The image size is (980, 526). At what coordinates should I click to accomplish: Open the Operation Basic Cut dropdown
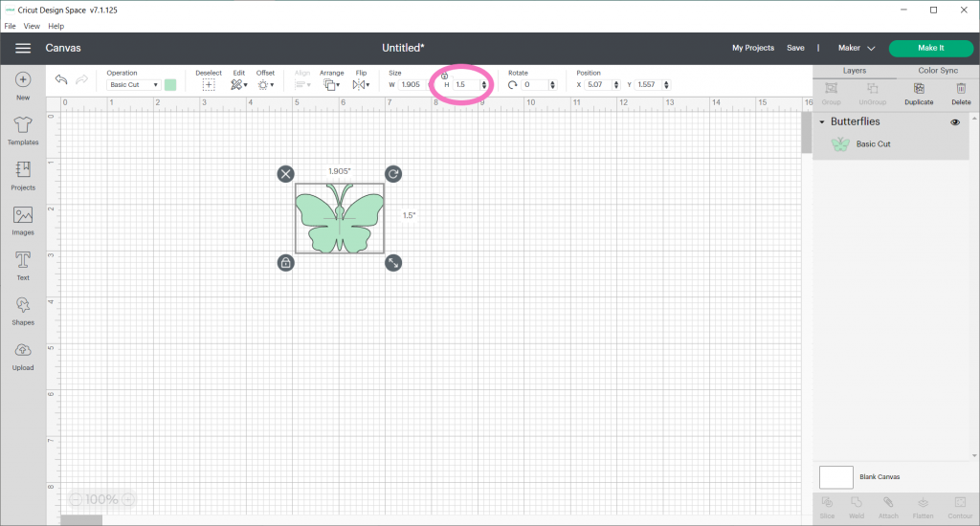(134, 85)
